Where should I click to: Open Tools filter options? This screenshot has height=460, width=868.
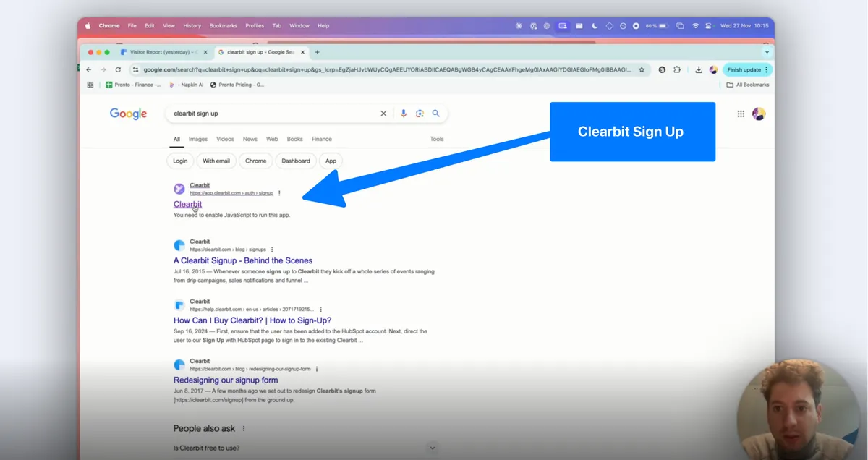pos(437,139)
